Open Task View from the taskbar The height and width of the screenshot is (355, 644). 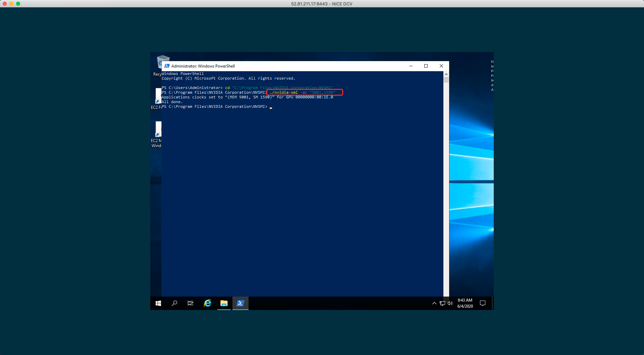click(x=191, y=303)
